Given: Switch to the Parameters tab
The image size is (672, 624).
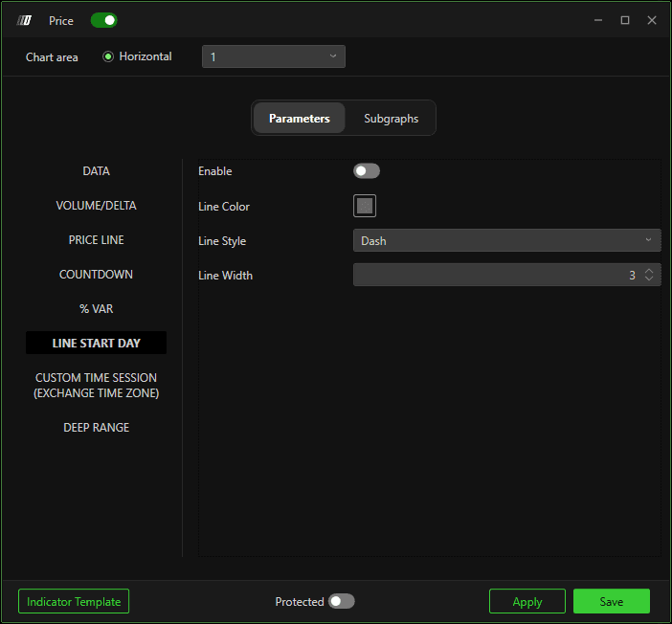Looking at the screenshot, I should click(299, 119).
